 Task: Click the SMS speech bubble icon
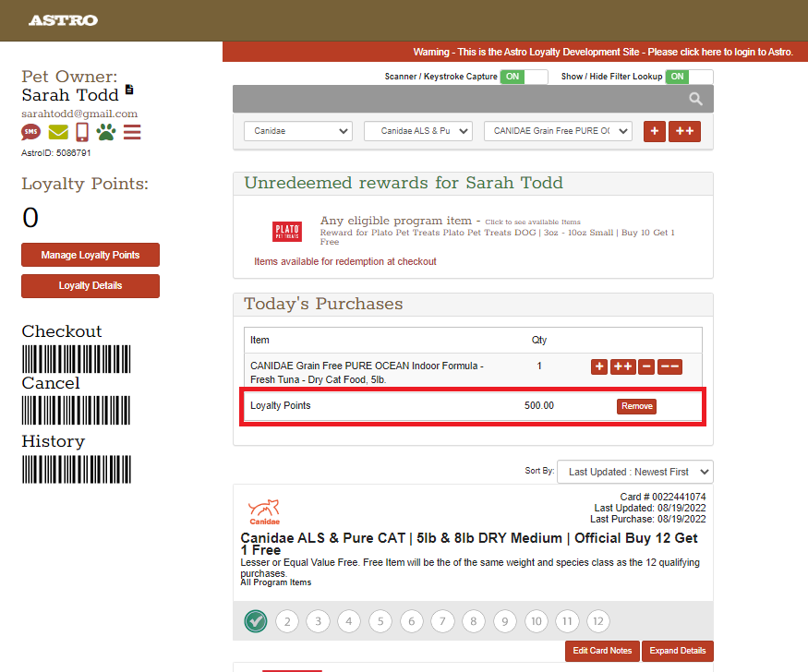coord(30,132)
